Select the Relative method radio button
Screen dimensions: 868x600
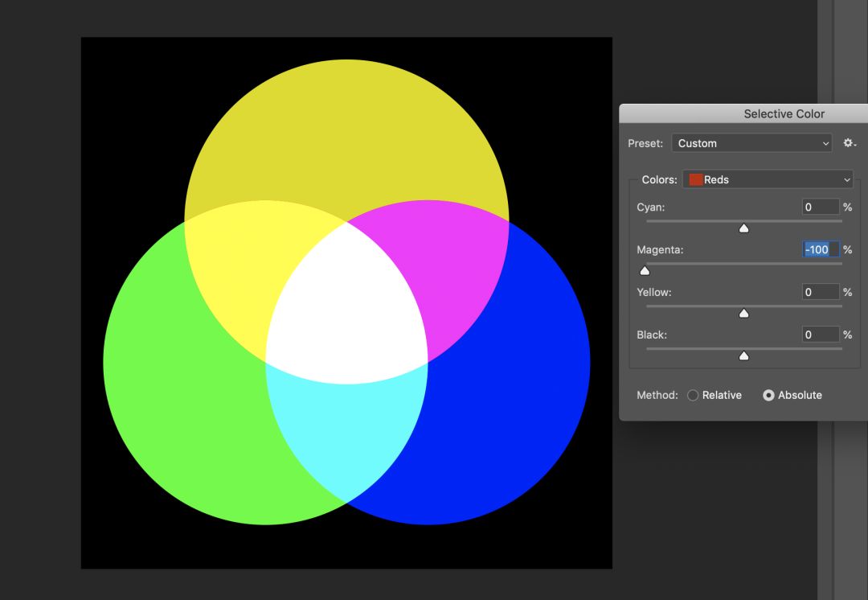tap(693, 396)
